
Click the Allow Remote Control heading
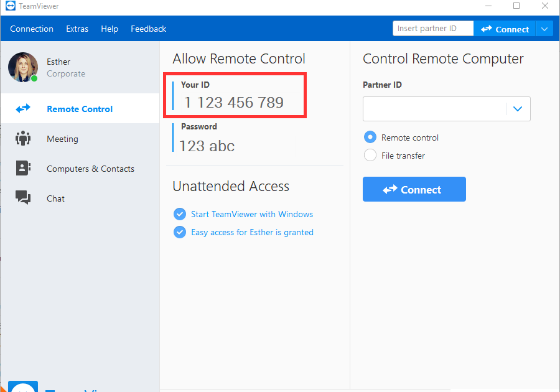[x=239, y=58]
